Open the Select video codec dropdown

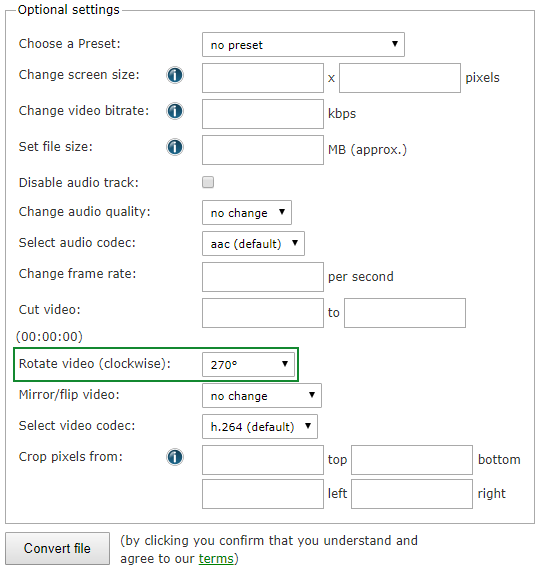260,426
